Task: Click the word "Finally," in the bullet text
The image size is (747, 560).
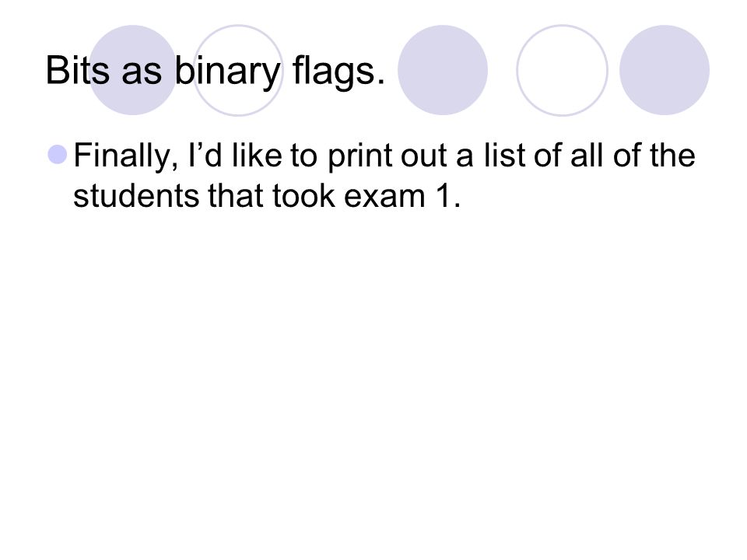Action: tap(126, 157)
